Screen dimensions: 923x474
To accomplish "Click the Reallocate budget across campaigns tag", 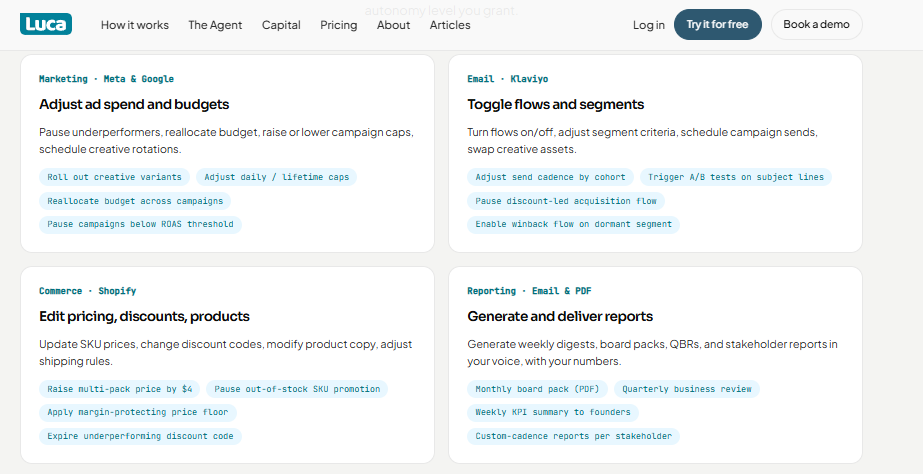I will (135, 201).
